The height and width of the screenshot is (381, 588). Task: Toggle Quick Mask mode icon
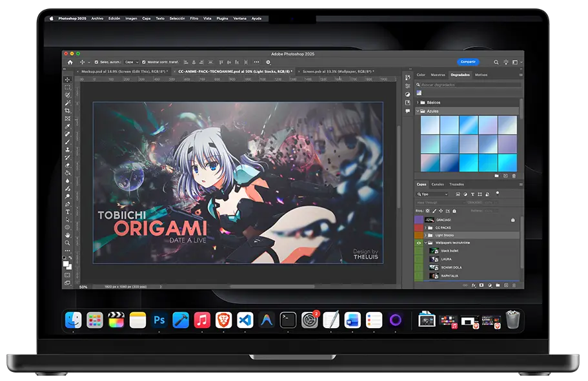point(68,275)
